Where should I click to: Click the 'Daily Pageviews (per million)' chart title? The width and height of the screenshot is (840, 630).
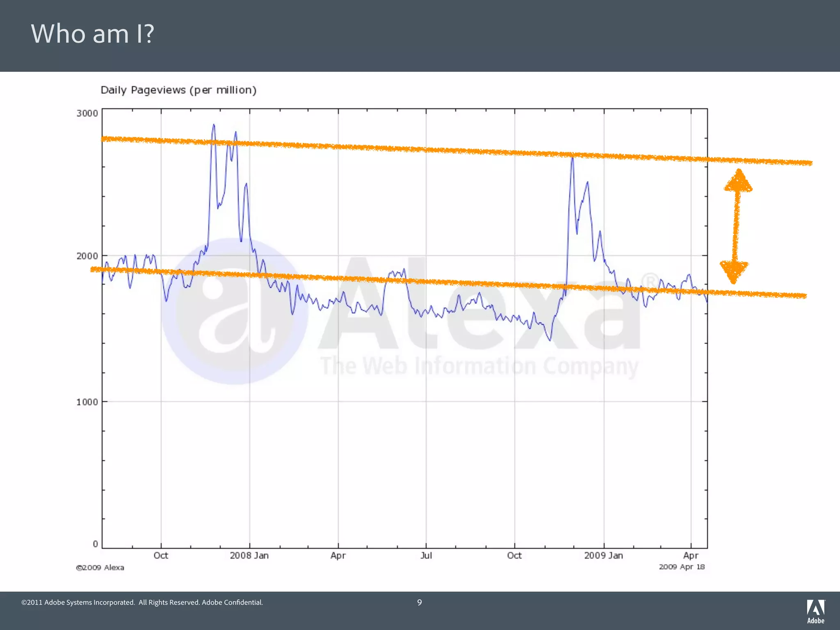pos(178,90)
